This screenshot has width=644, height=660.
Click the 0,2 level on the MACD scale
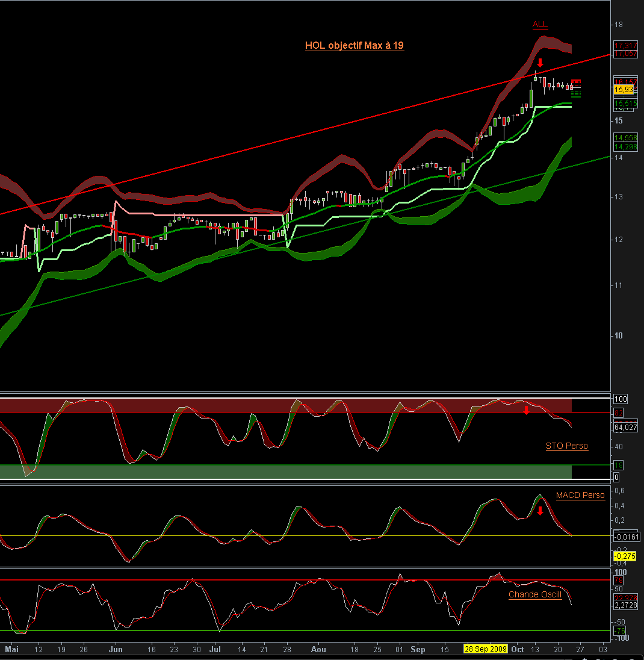[619, 520]
